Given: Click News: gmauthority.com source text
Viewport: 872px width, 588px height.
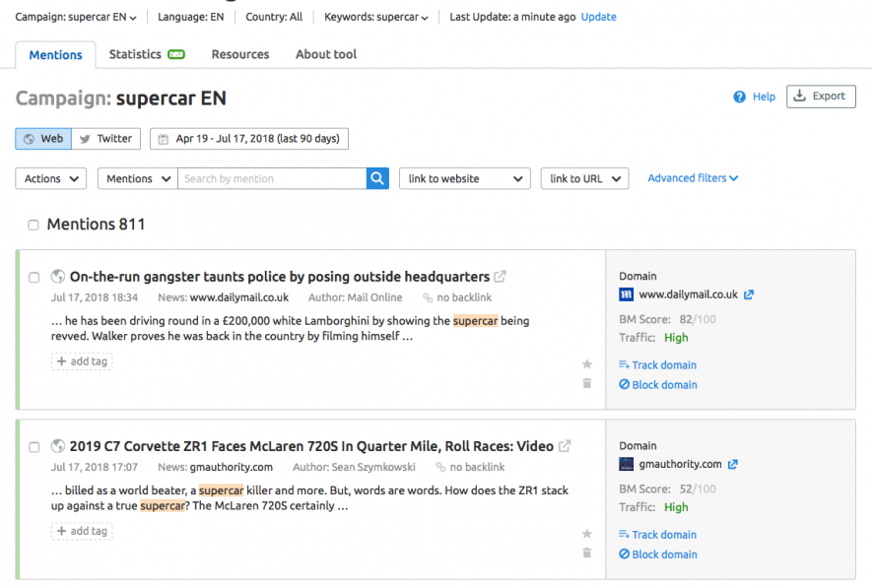Looking at the screenshot, I should 215,467.
